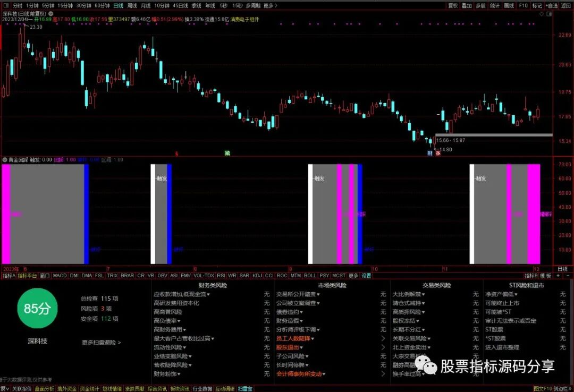The width and height of the screenshot is (574, 392).
Task: Click the diamond icon above the price axis
Action: (542, 13)
